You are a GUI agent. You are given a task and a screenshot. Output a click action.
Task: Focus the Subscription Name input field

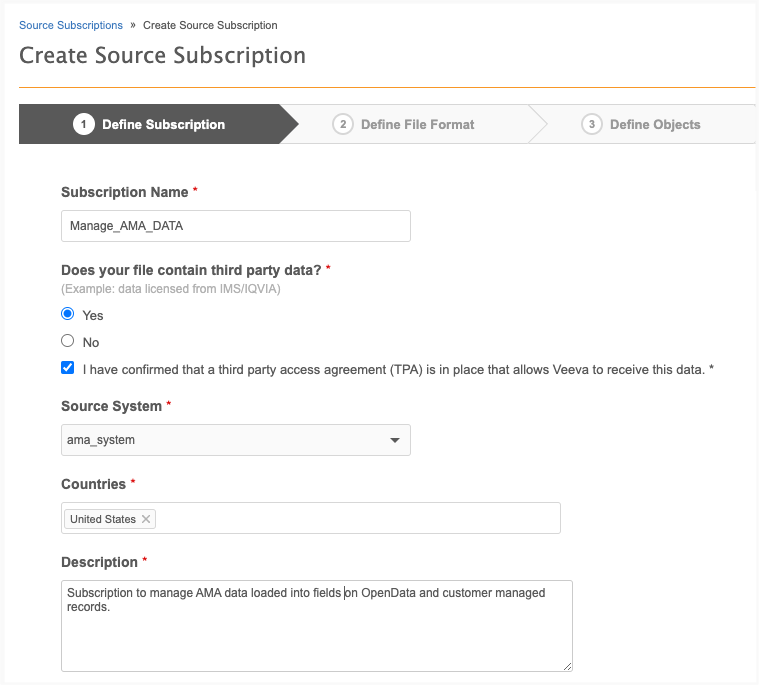(x=235, y=226)
